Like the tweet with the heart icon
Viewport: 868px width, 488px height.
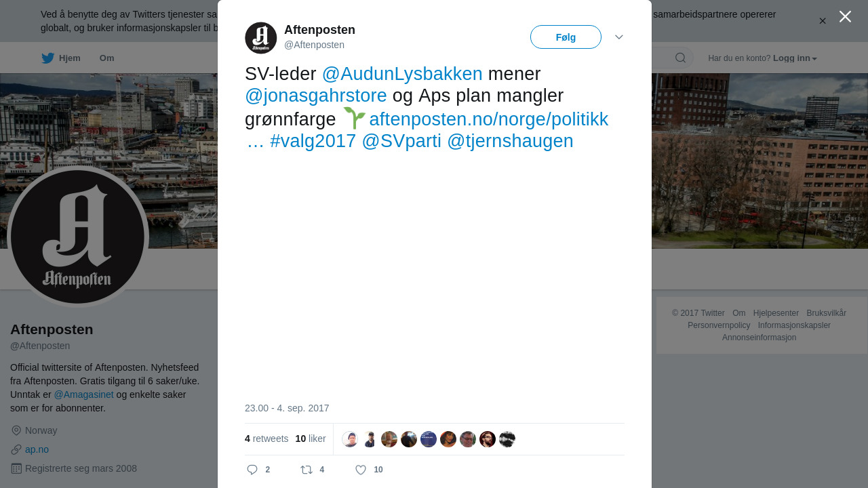[x=361, y=470]
